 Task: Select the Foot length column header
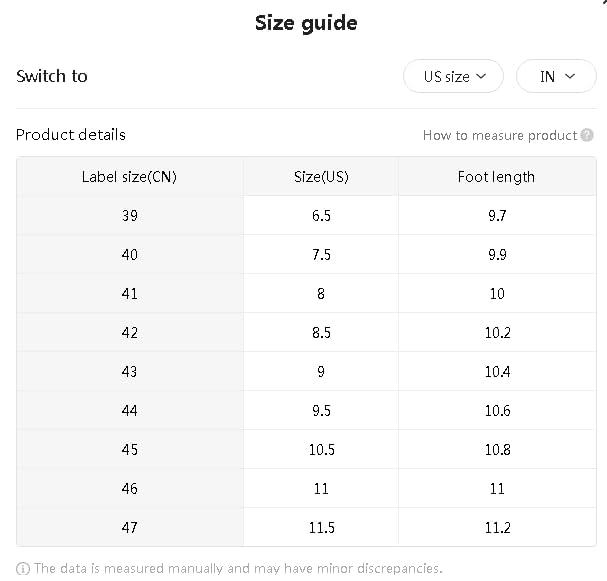click(496, 177)
